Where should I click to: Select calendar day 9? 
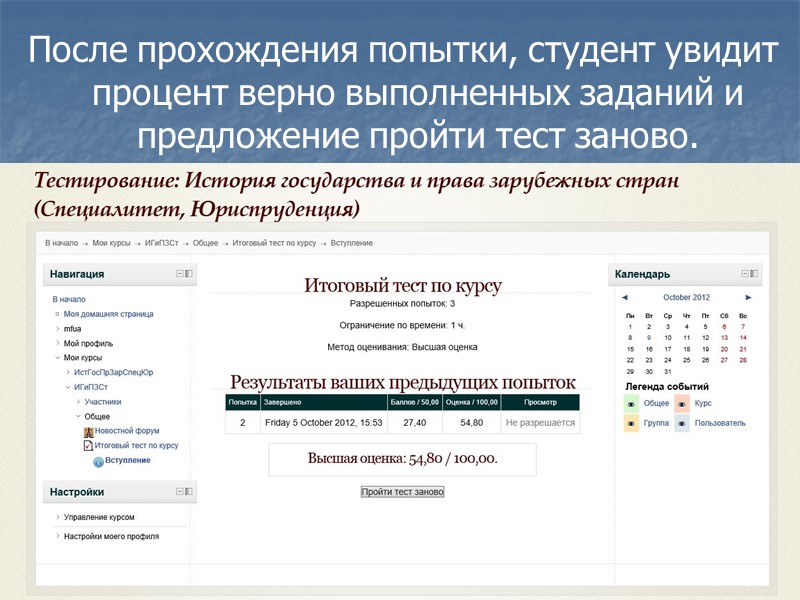click(x=649, y=338)
